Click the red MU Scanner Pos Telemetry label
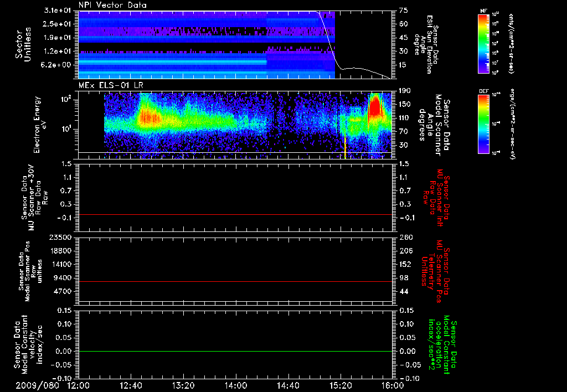 click(x=435, y=271)
